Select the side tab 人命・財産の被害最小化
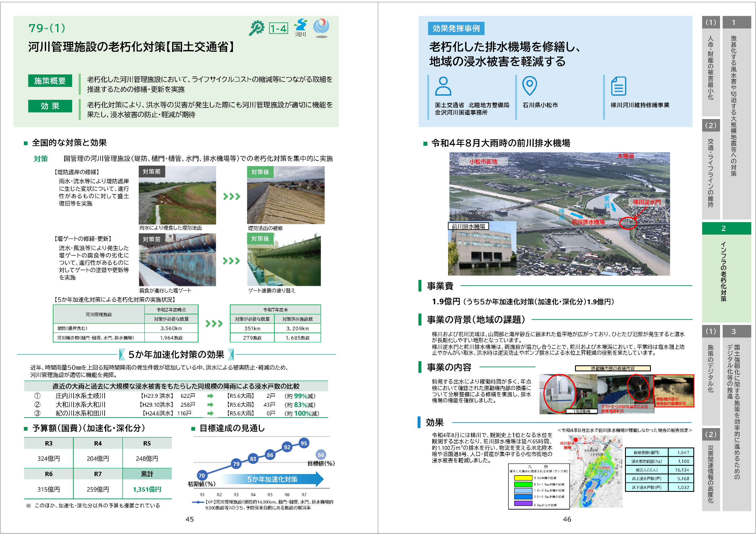756x535 pixels. [x=711, y=66]
